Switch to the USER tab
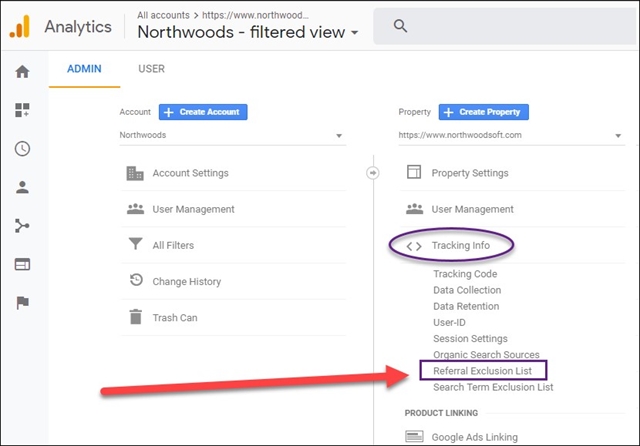 click(151, 69)
